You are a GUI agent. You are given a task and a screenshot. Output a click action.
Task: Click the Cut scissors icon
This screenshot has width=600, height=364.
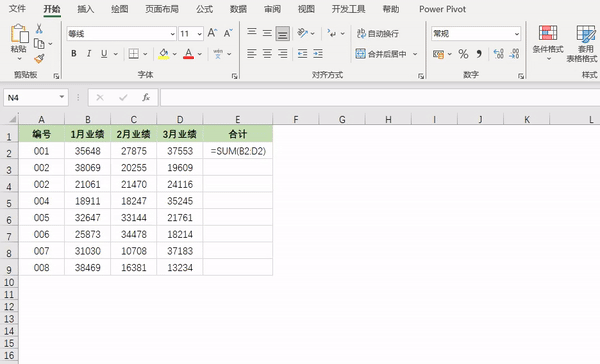[x=39, y=29]
